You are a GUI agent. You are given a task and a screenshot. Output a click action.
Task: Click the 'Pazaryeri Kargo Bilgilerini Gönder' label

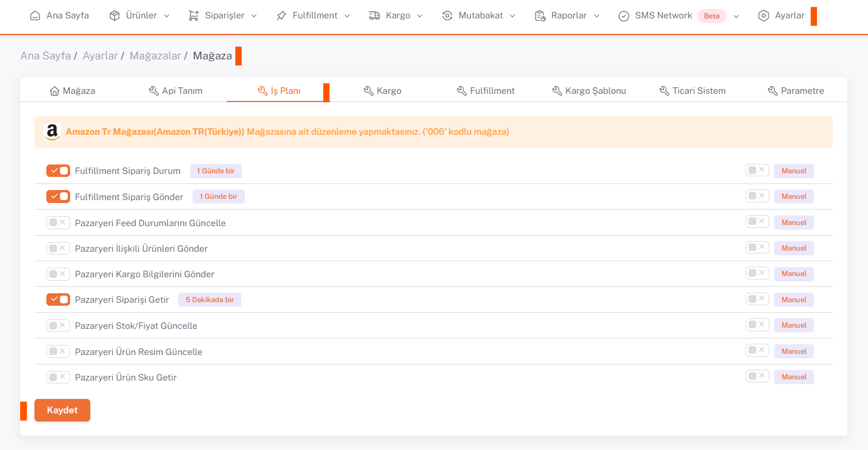144,274
